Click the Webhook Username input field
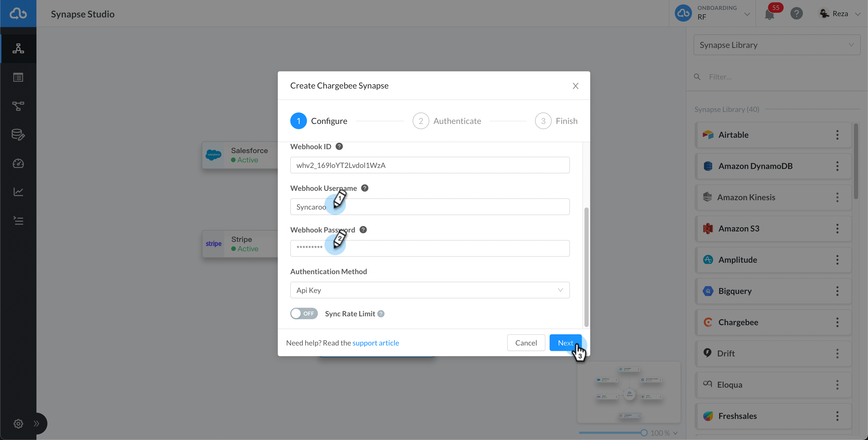The height and width of the screenshot is (440, 868). coord(430,207)
